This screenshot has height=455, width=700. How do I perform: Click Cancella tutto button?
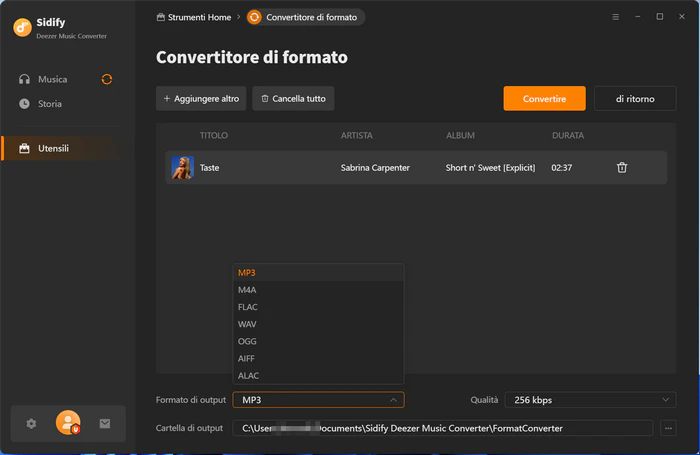click(293, 99)
